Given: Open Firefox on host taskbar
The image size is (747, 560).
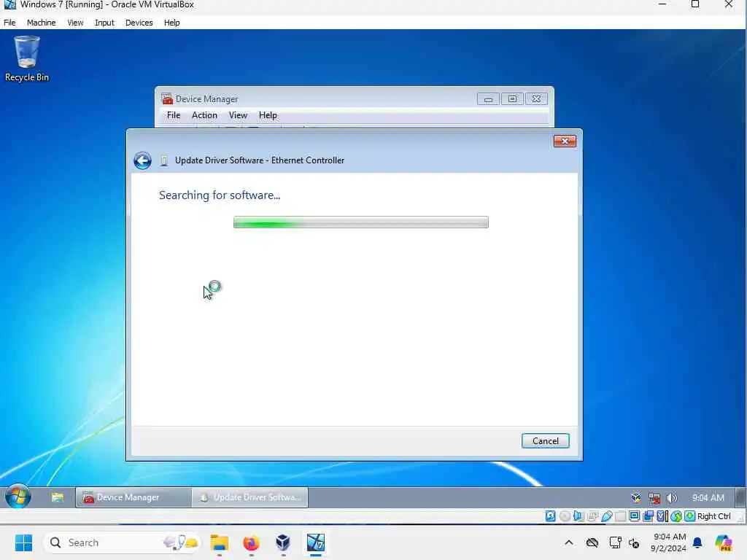Looking at the screenshot, I should (251, 542).
